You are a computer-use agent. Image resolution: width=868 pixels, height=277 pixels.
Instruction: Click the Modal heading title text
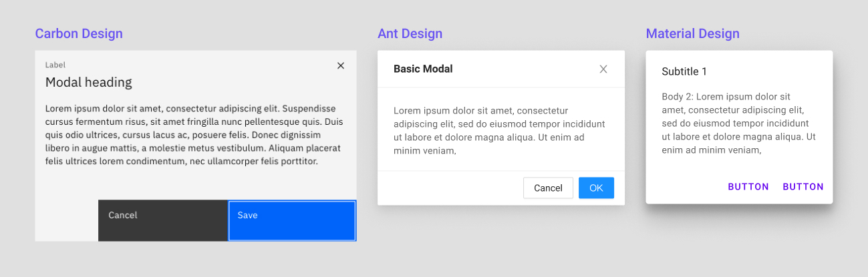coord(88,83)
